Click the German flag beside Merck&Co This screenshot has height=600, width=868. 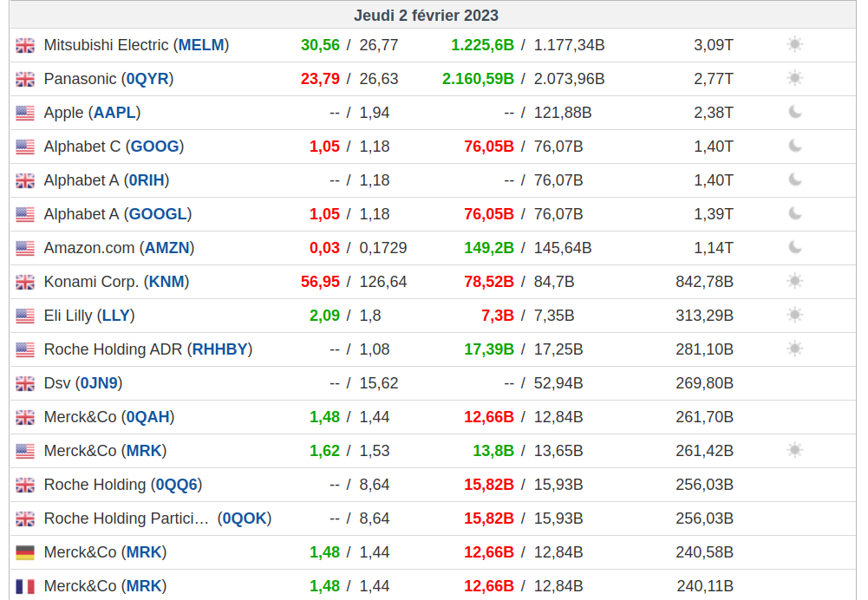click(x=25, y=552)
